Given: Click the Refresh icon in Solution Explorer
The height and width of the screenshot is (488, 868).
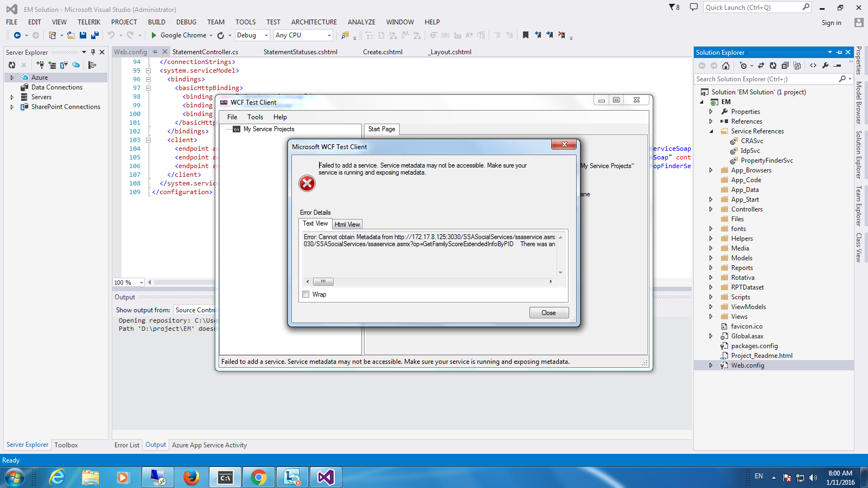Looking at the screenshot, I should click(x=773, y=66).
